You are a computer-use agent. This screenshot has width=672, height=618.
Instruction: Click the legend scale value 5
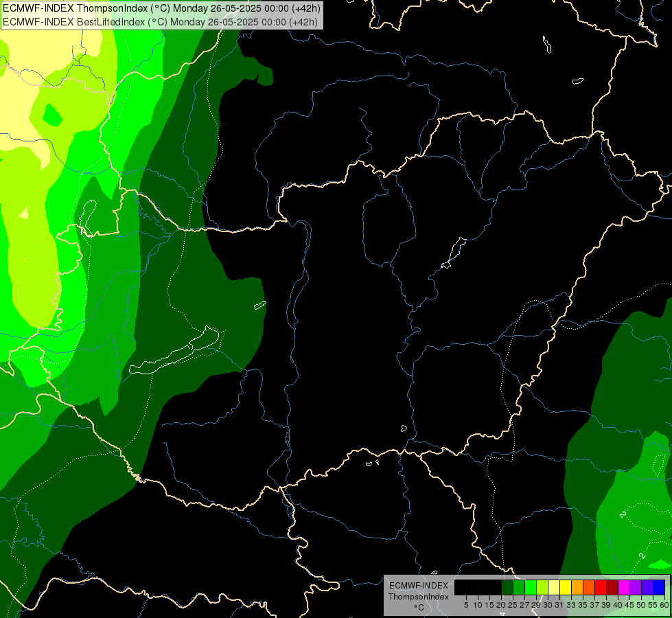466,605
